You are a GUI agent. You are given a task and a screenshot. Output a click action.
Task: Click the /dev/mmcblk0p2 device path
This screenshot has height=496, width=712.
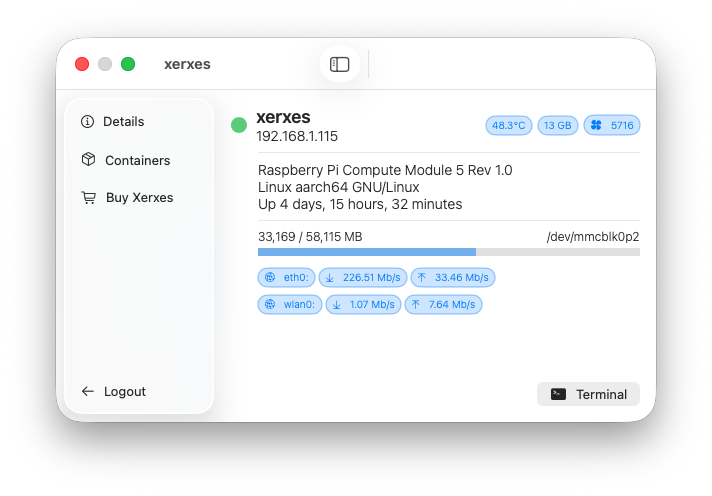click(593, 237)
